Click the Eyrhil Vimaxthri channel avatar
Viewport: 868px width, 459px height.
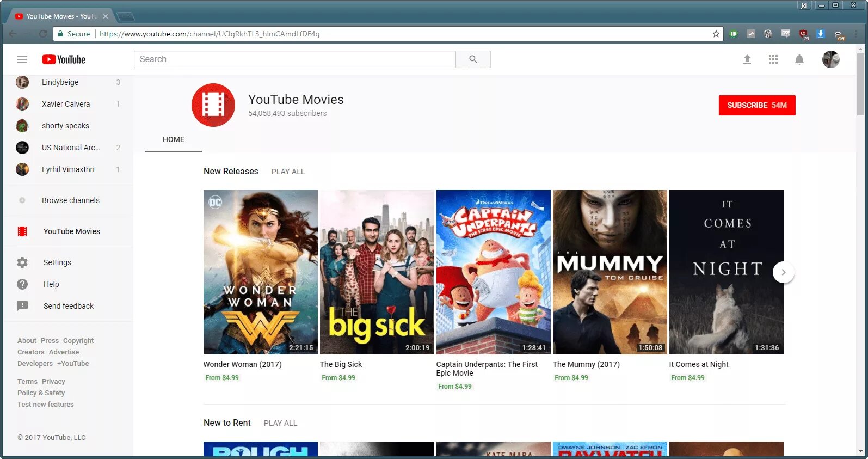[x=22, y=169]
